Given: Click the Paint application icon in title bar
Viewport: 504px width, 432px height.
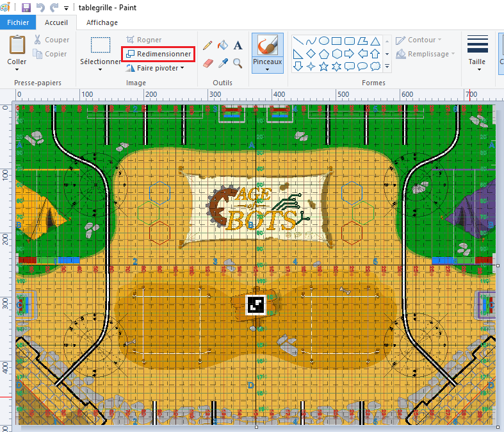Looking at the screenshot, I should pos(5,8).
